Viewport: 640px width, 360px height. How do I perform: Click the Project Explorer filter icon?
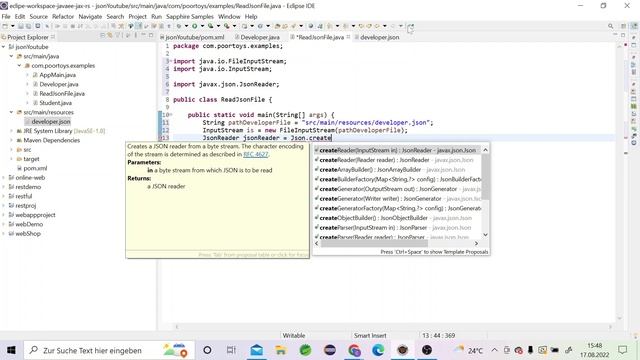118,36
